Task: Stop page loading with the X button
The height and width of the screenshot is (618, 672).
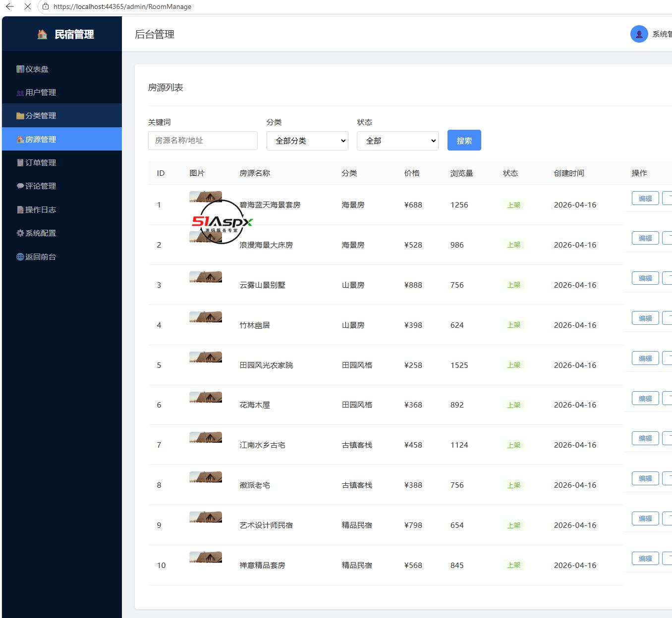Action: tap(27, 6)
